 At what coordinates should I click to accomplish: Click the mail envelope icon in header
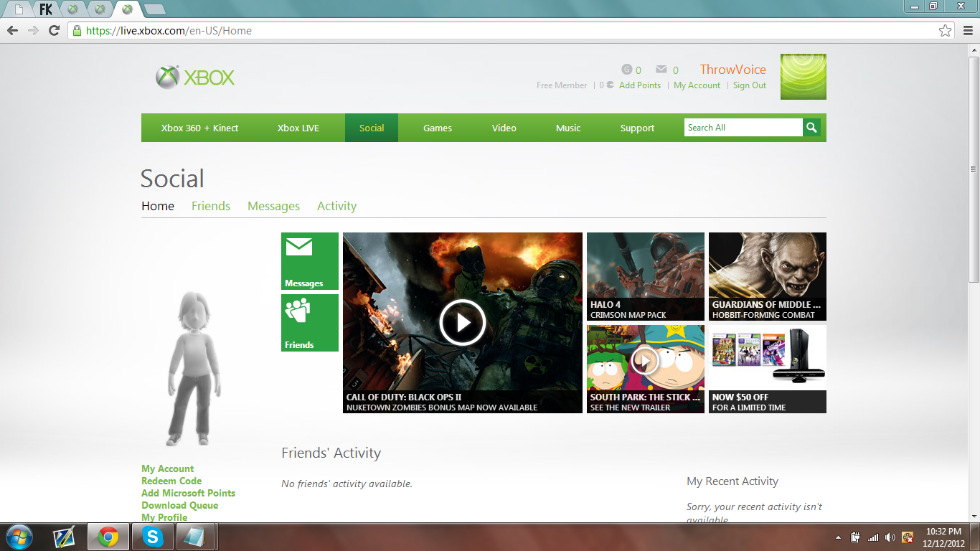(661, 70)
